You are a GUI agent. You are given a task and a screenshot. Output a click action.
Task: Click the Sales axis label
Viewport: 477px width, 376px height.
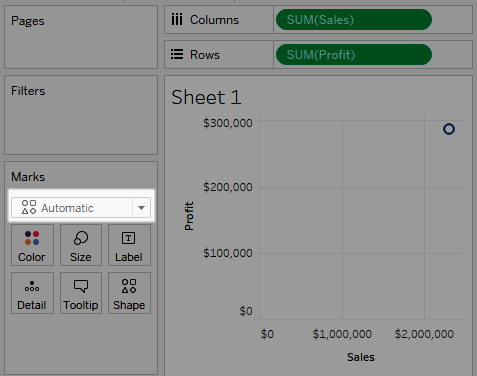pyautogui.click(x=361, y=357)
